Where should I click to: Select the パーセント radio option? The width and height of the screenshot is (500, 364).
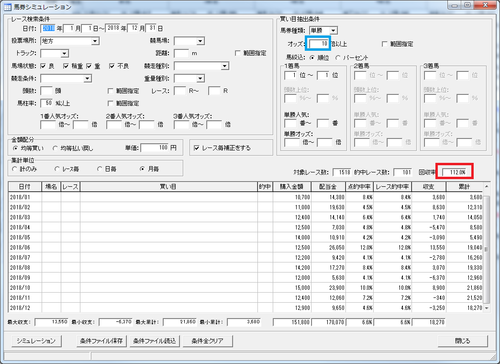(x=338, y=58)
